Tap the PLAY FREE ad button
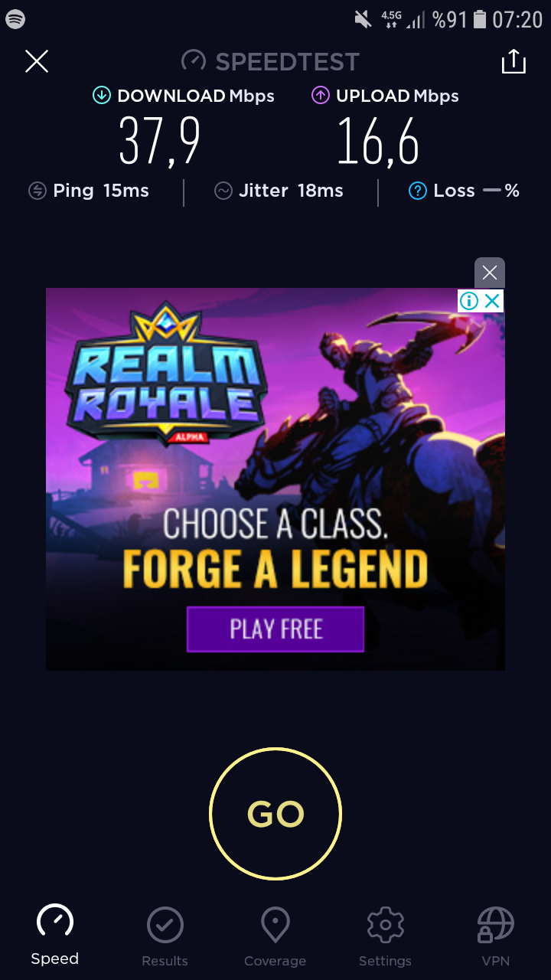The height and width of the screenshot is (980, 551). pos(275,629)
